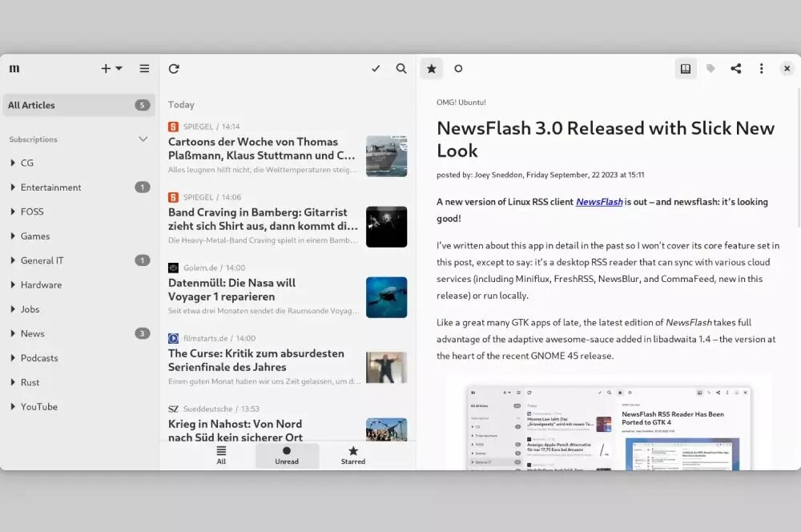Expand the Podcasts folder triangle
Viewport: 801px width, 532px height.
[13, 358]
